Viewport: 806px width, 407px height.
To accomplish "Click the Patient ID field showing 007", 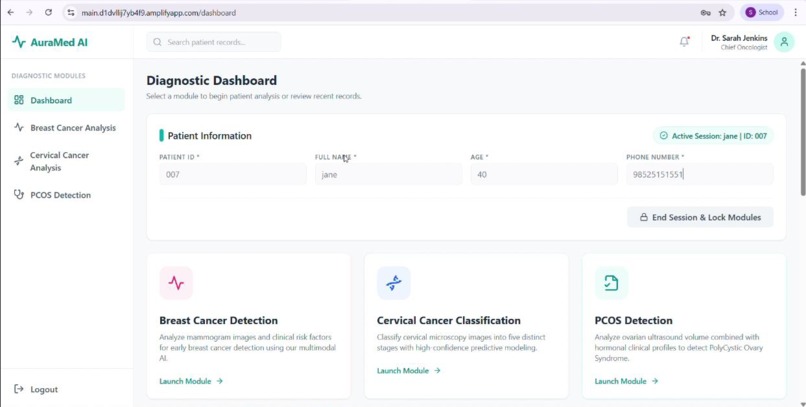I will [232, 174].
